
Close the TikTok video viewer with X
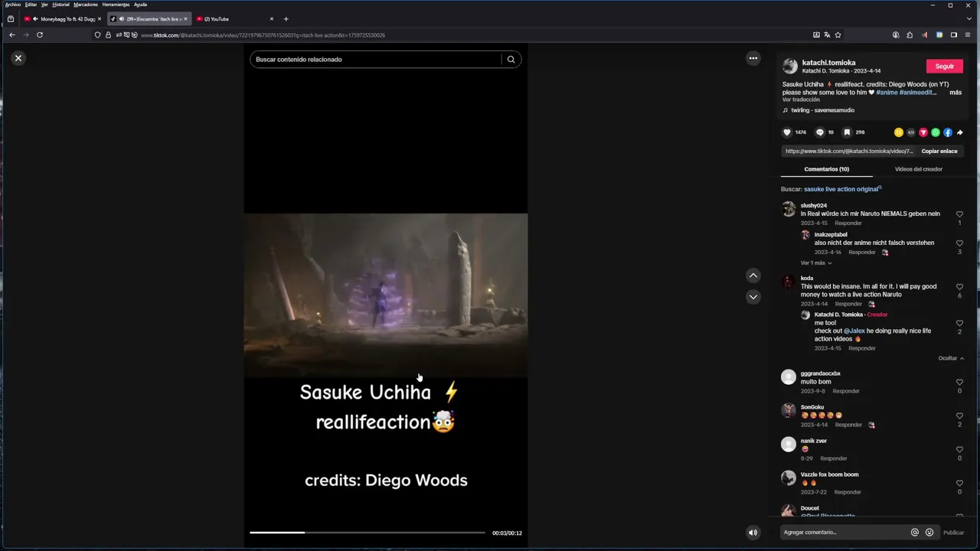(x=18, y=58)
